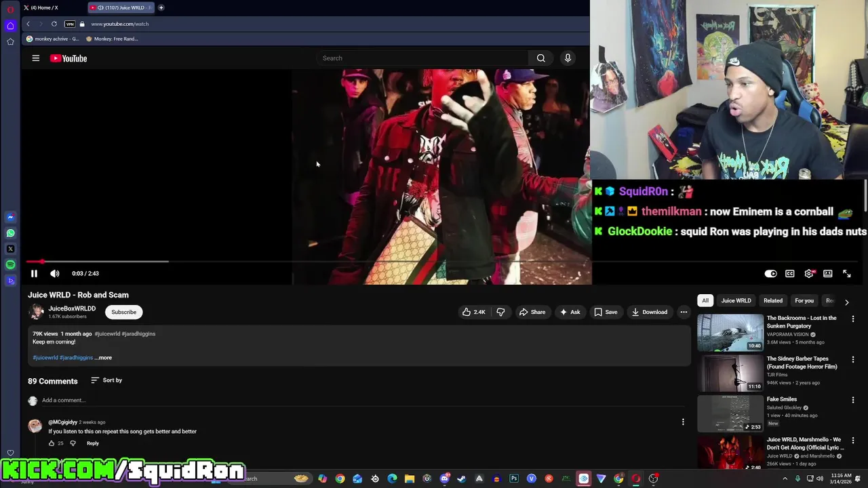Screen dimensions: 868x488
Task: Open options for The Backrooms suggestion
Action: click(x=853, y=319)
